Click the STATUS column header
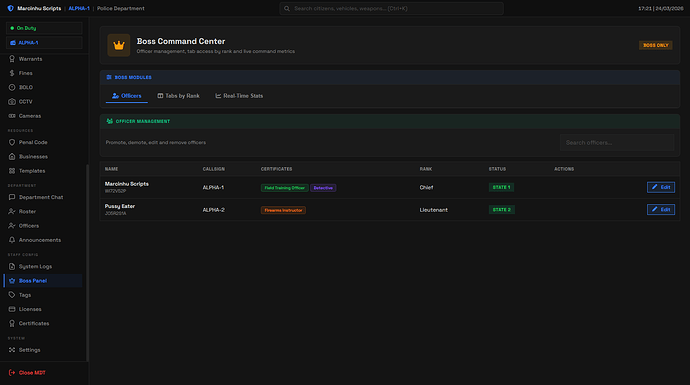690x385 pixels. [497, 169]
